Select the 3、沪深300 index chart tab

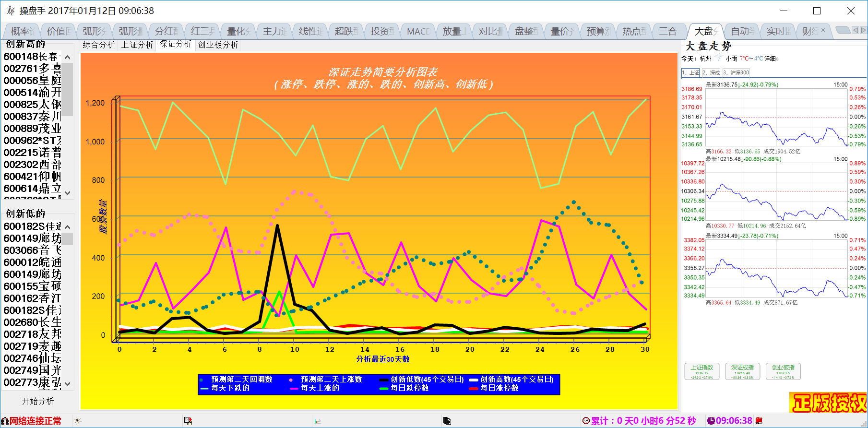[736, 72]
